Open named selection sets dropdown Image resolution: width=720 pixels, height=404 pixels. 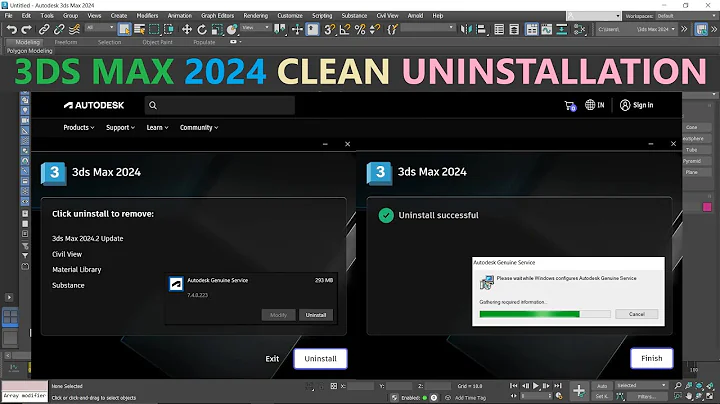tap(428, 28)
